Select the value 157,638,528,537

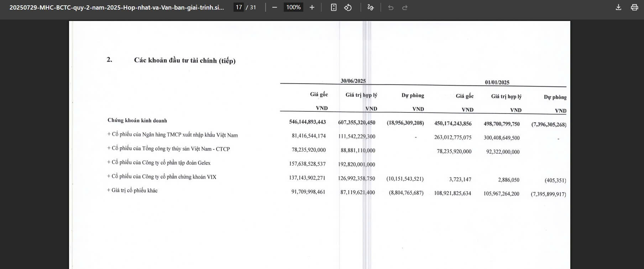pos(308,164)
